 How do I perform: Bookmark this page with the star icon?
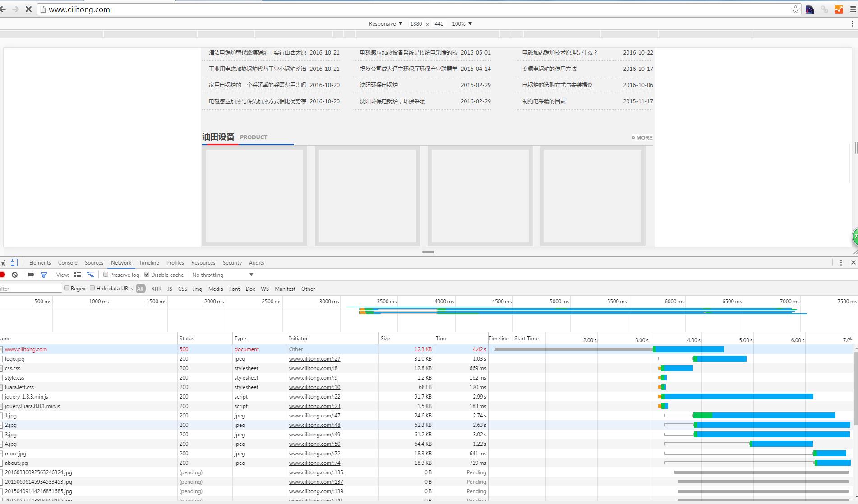795,9
